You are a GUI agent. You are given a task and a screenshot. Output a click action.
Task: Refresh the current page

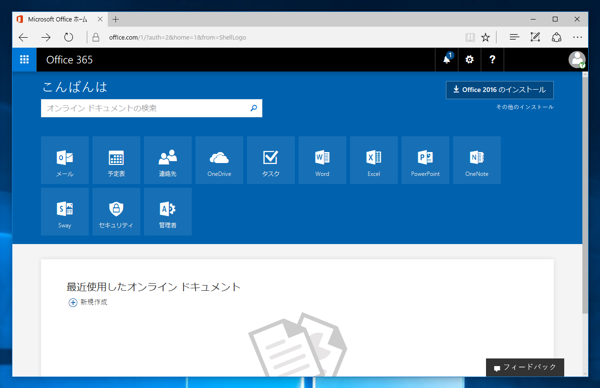[68, 37]
